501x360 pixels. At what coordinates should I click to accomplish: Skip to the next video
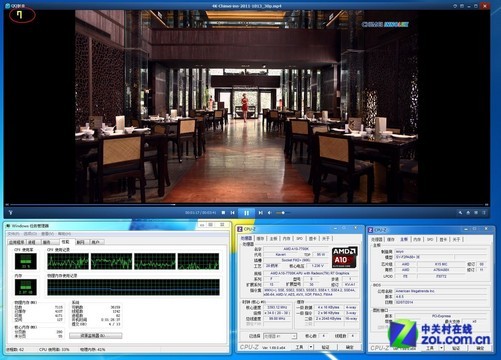pyautogui.click(x=260, y=213)
